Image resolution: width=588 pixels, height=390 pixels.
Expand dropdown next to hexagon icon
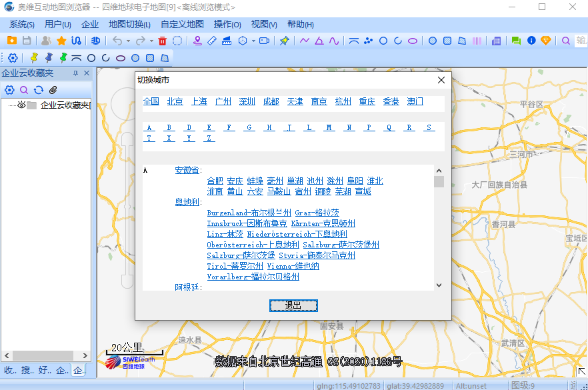(x=253, y=41)
